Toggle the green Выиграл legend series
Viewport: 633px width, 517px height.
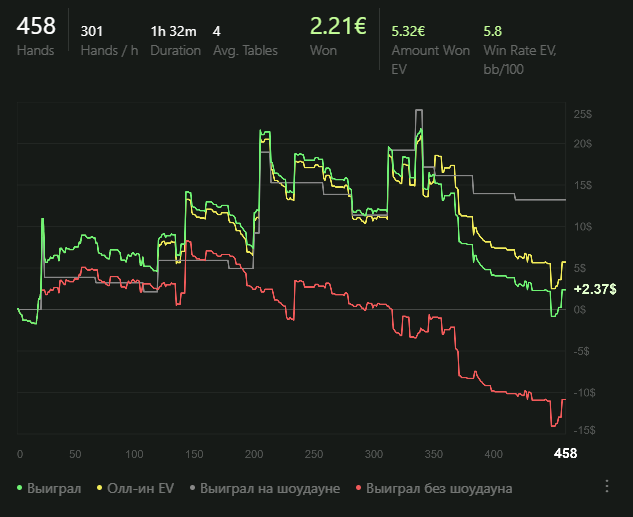(49, 488)
